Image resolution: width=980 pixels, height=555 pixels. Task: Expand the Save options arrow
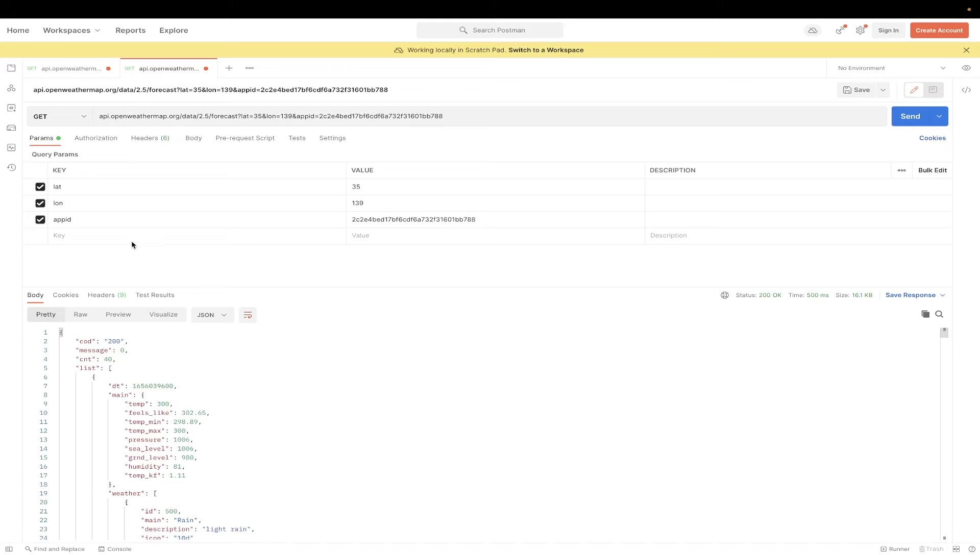tap(883, 90)
